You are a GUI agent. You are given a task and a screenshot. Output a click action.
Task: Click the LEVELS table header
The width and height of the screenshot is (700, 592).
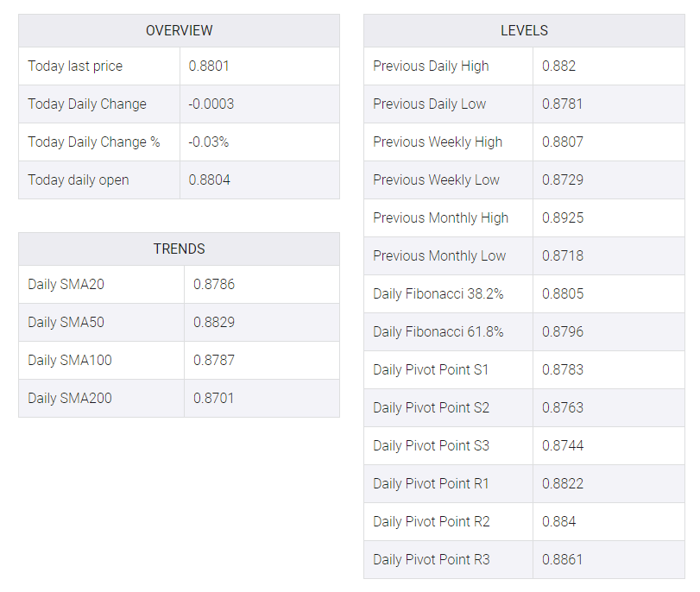coord(524,30)
